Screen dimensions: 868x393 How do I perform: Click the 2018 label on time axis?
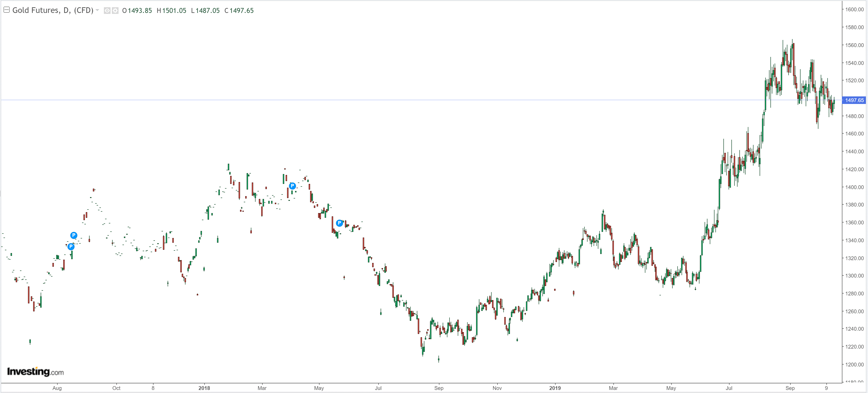click(204, 388)
